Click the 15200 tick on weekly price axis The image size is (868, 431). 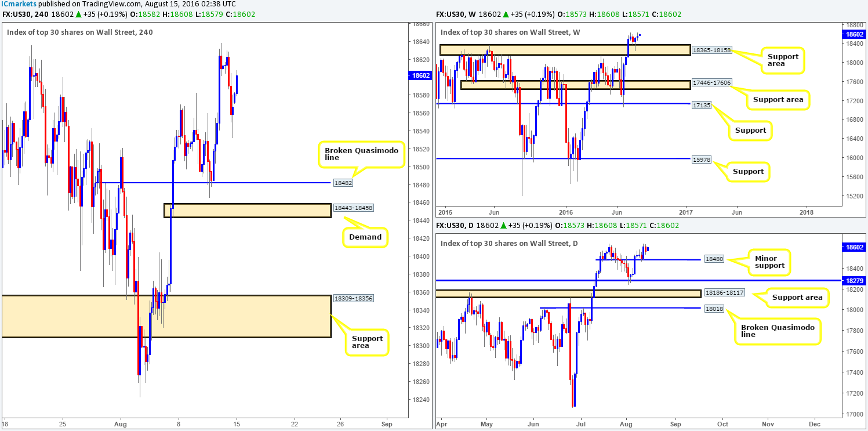coord(854,196)
